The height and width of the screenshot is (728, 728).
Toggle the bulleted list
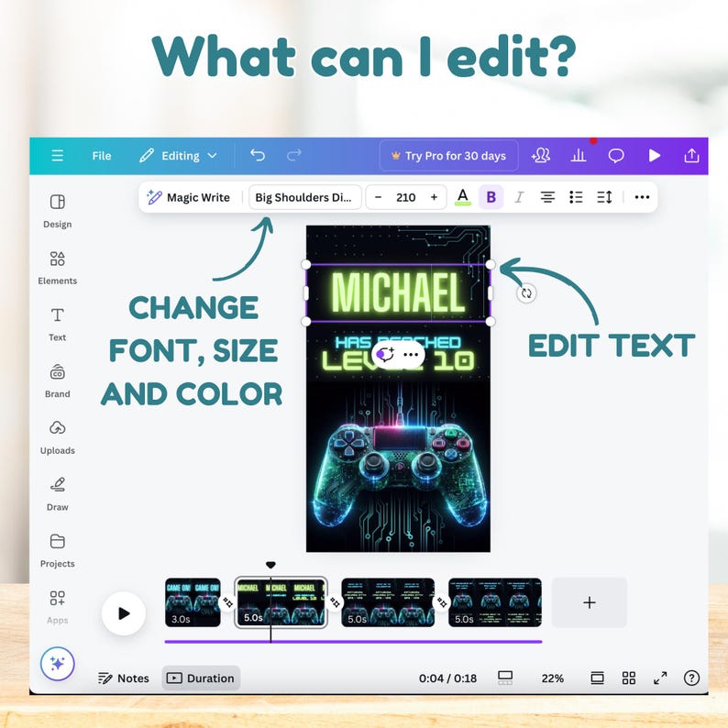[x=576, y=197]
